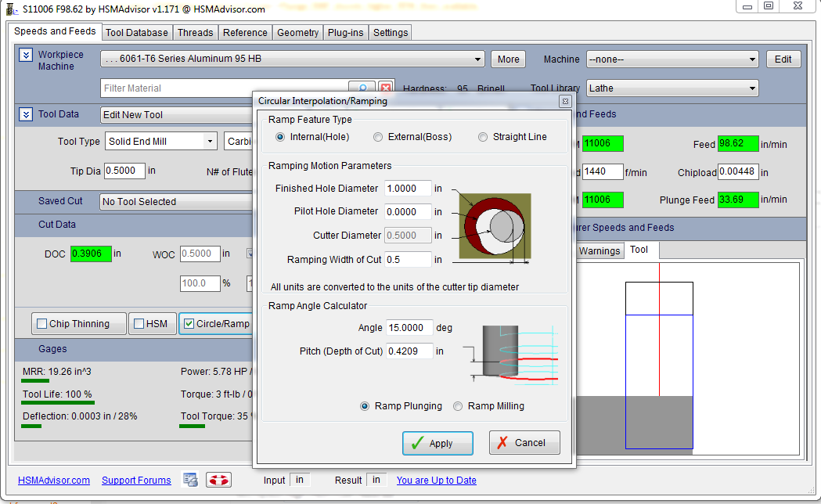Open the Support Forums link

(136, 481)
